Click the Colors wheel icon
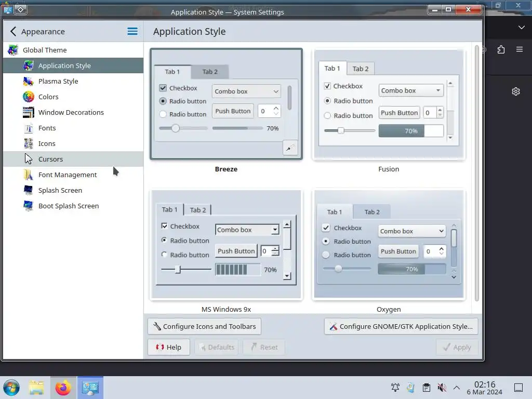 point(29,97)
